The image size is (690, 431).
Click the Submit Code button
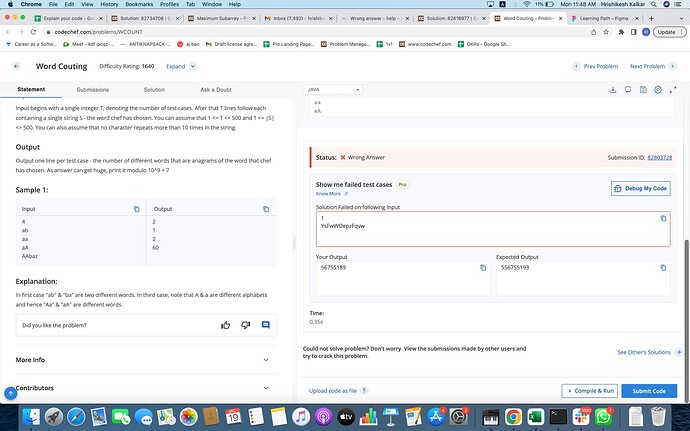point(649,391)
